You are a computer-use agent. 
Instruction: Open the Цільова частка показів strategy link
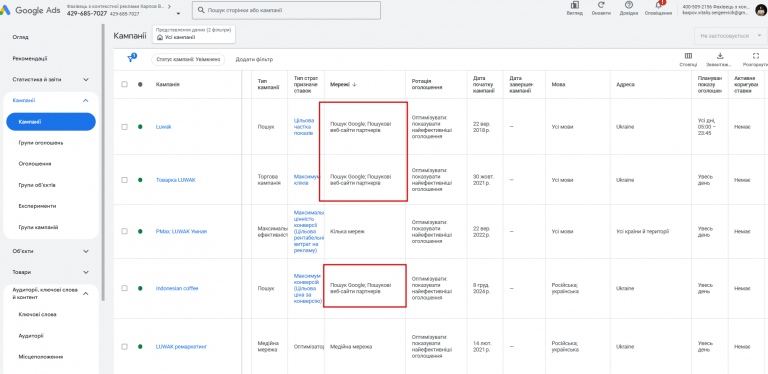coord(303,127)
